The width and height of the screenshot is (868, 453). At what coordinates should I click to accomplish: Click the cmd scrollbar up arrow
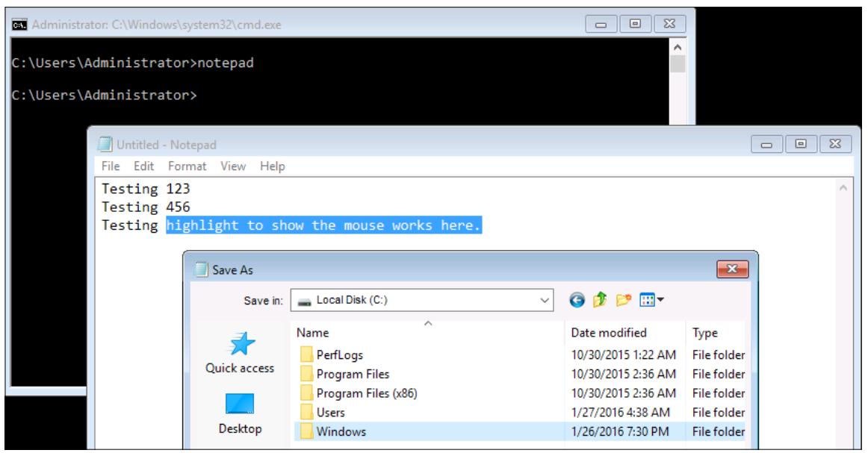(x=677, y=47)
